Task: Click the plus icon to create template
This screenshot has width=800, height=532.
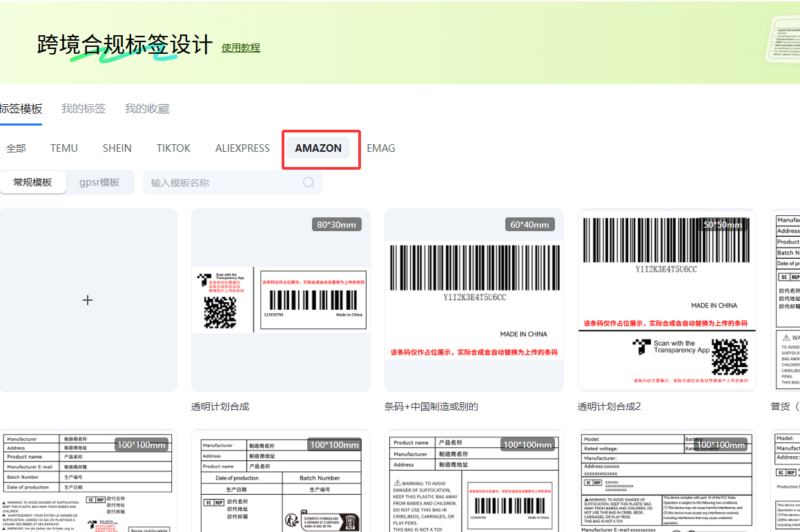Action: (88, 300)
